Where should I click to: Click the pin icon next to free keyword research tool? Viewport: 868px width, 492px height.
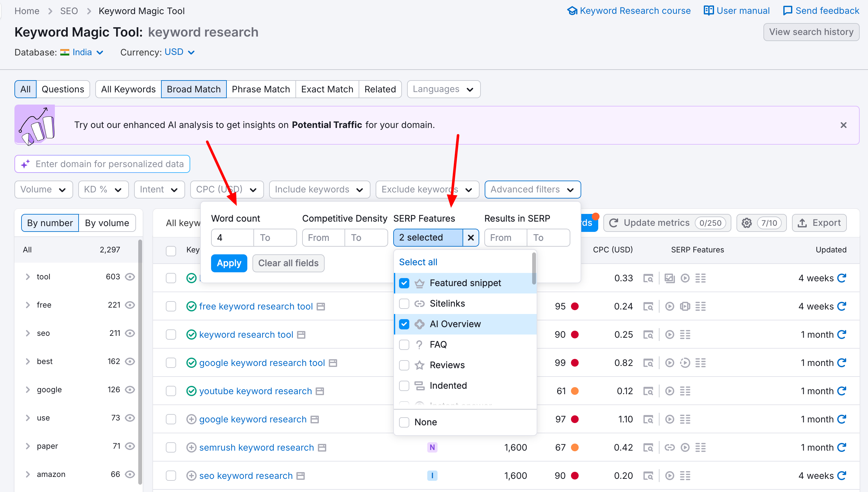[321, 306]
